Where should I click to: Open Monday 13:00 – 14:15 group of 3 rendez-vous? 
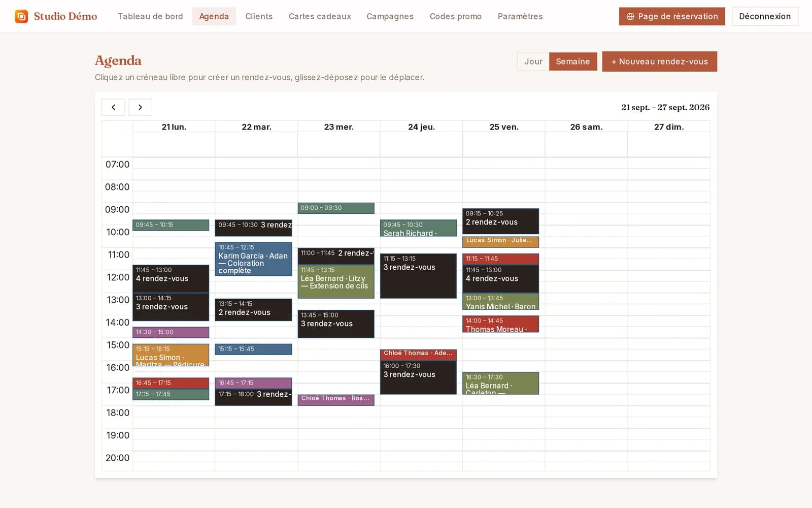coord(171,307)
